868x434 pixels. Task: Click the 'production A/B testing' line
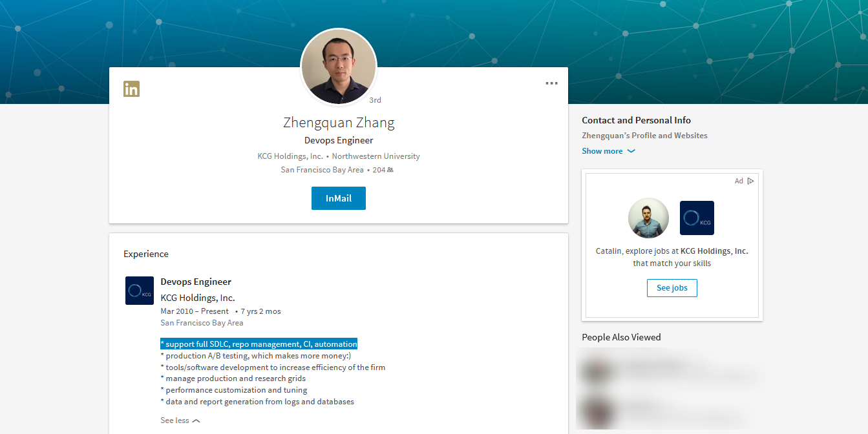click(x=255, y=356)
